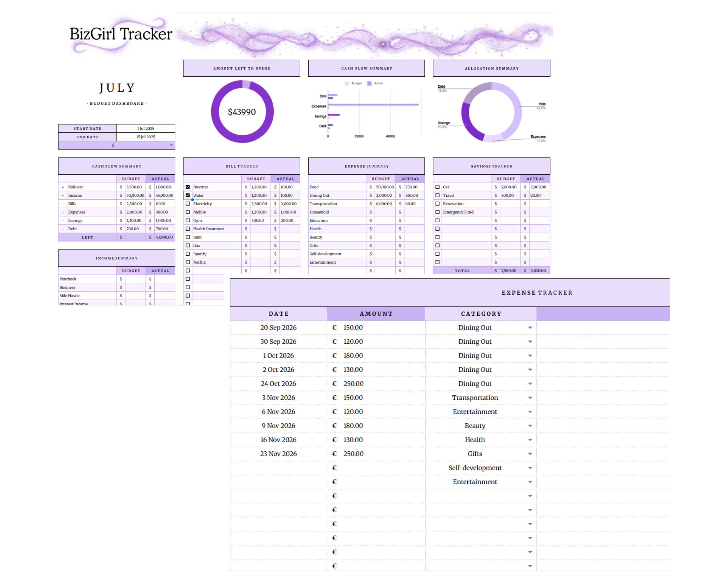Check the Emergency Fund savings checkbox

[438, 212]
